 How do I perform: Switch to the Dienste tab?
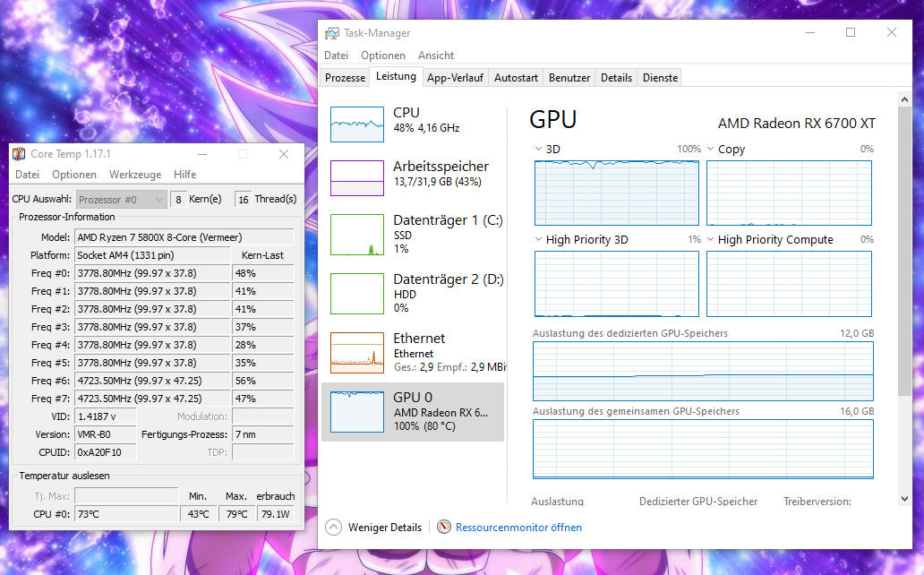(x=660, y=78)
